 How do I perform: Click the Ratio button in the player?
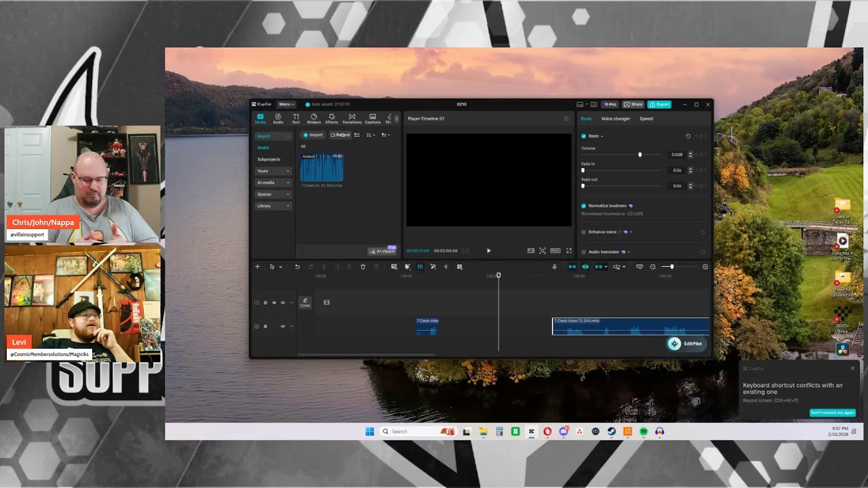point(555,251)
